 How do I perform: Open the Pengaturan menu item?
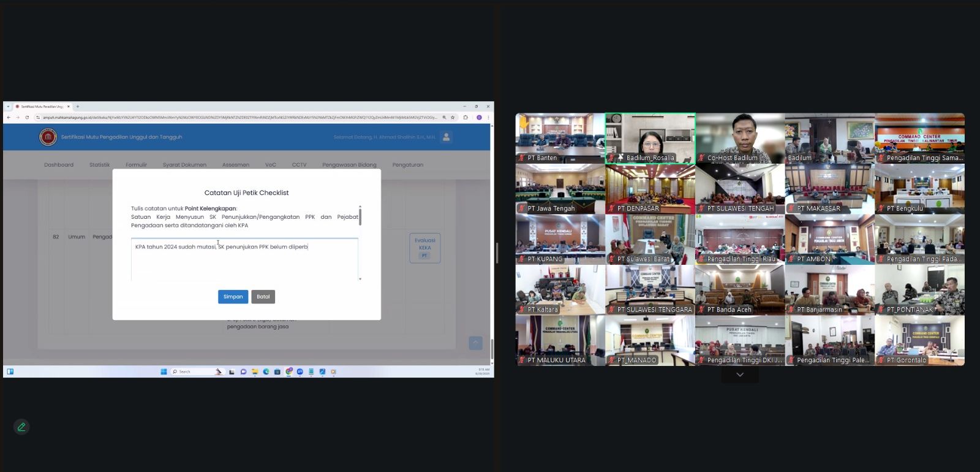408,165
